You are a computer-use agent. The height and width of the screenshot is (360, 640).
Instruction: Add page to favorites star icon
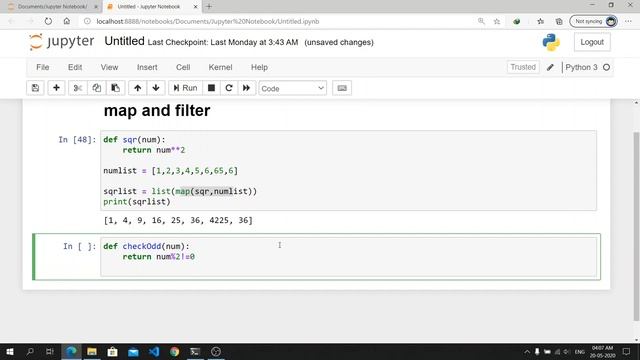pos(497,21)
